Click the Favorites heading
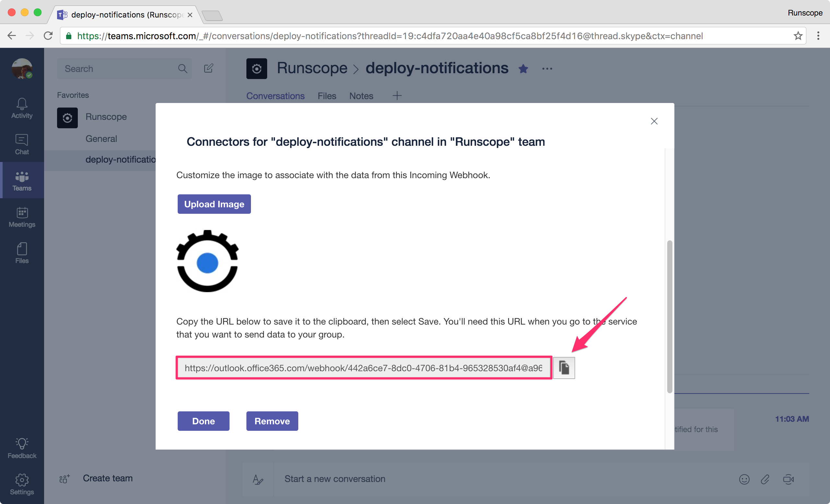The image size is (830, 504). 73,95
